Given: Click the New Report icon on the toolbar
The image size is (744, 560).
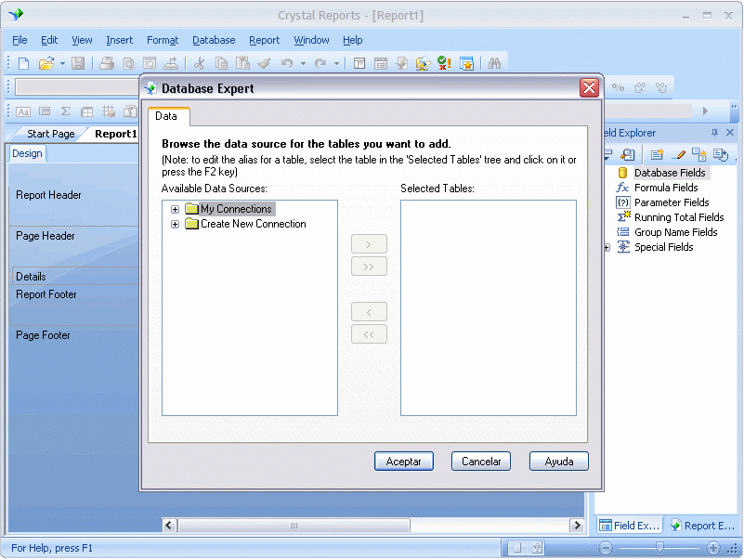Looking at the screenshot, I should pos(22,62).
